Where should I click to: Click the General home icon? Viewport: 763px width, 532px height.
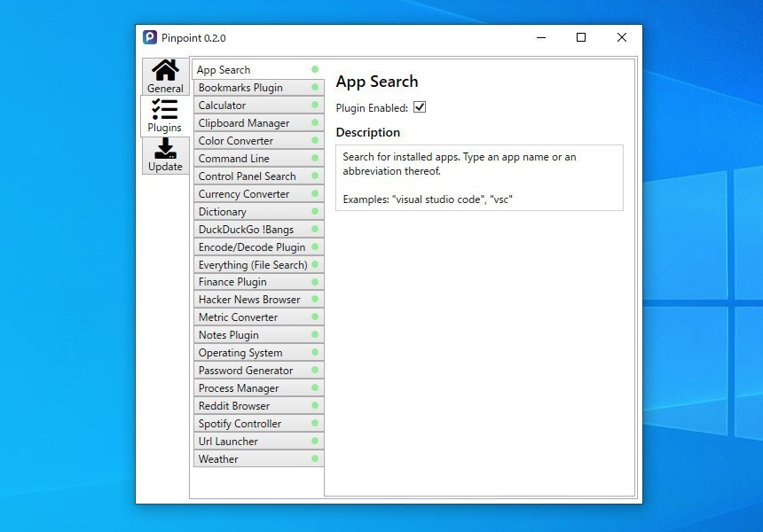coord(165,71)
